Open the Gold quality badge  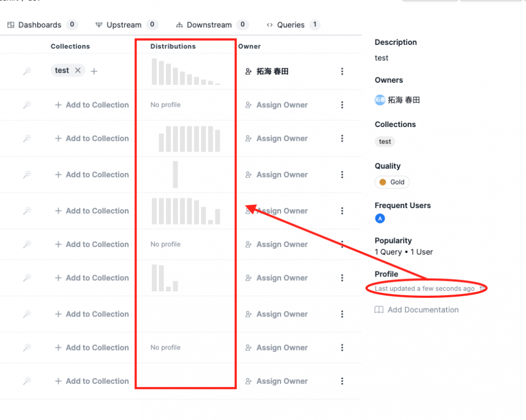click(x=392, y=182)
